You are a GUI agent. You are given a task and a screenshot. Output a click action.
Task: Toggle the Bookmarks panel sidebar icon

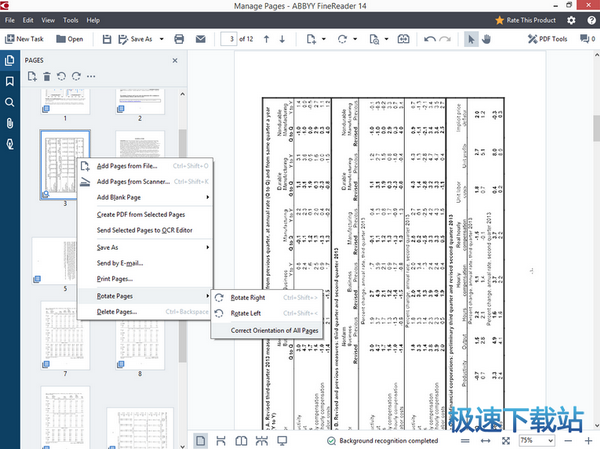pyautogui.click(x=10, y=81)
